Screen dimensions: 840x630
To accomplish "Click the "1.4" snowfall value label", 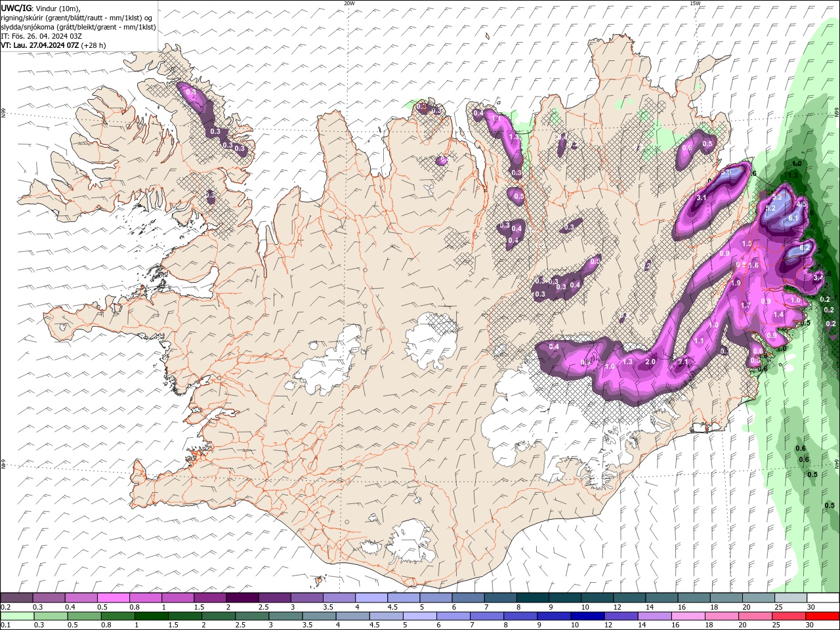I will click(x=778, y=315).
